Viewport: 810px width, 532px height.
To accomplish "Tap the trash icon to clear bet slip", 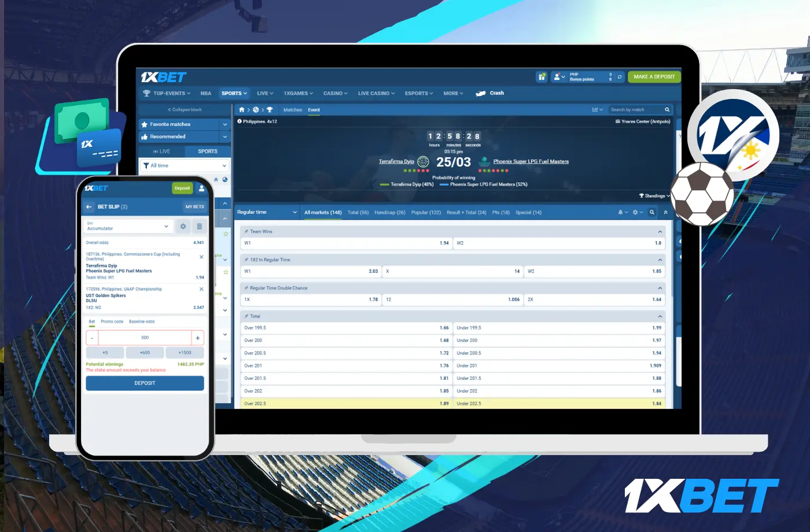I will (199, 226).
